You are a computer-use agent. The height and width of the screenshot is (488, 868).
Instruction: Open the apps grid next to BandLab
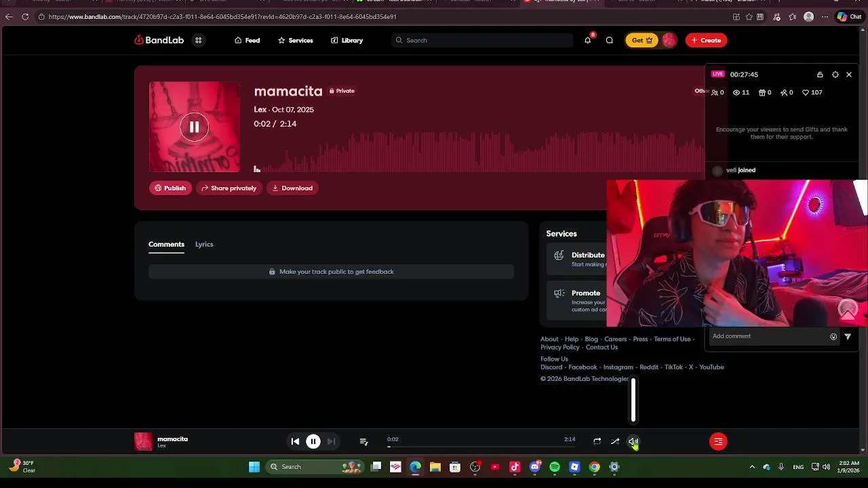[198, 40]
